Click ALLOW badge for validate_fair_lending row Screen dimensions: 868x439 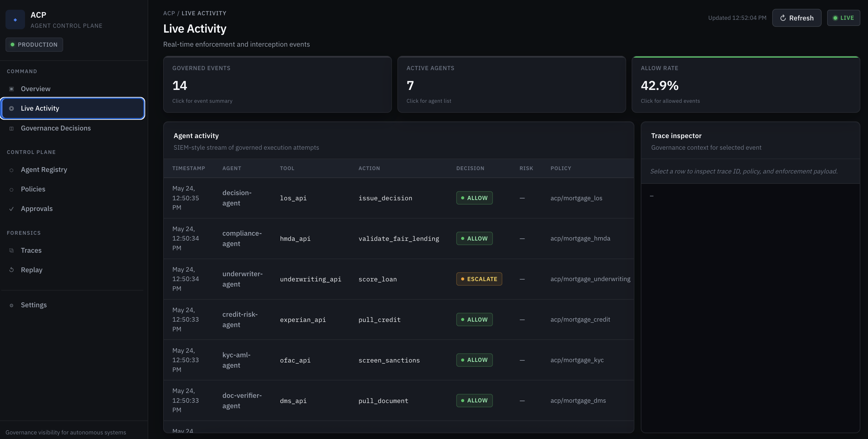474,238
